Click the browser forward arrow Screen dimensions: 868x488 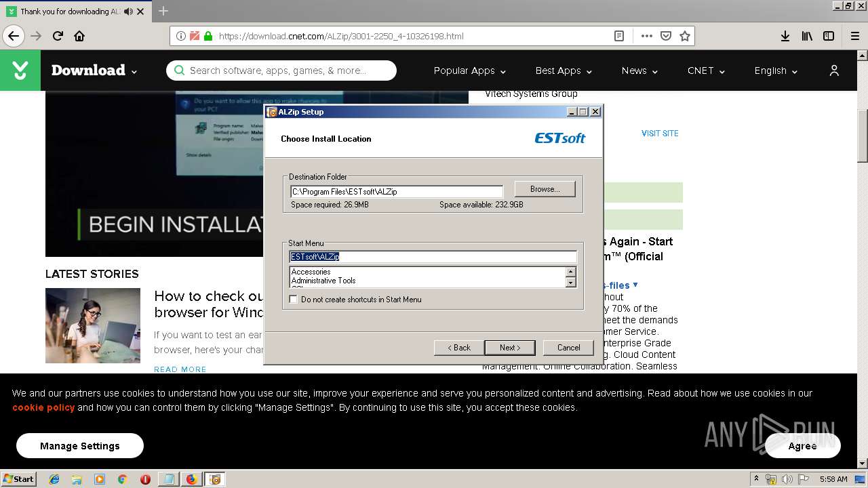(x=36, y=36)
